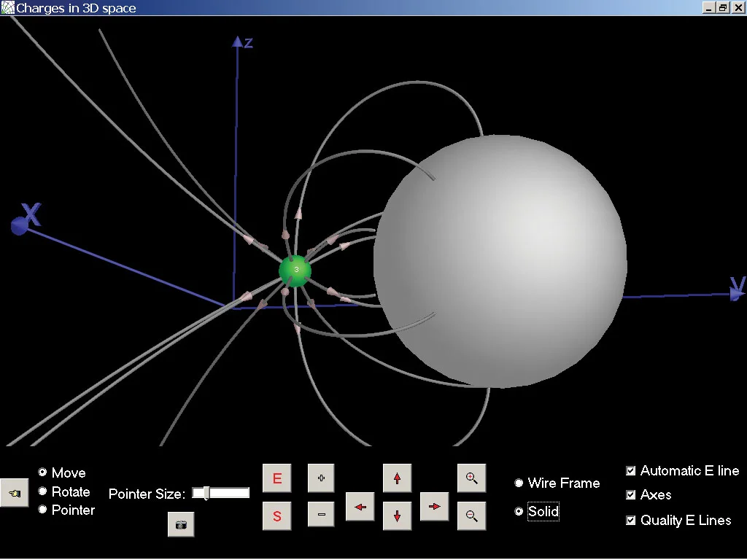The width and height of the screenshot is (747, 560).
Task: Click the red right arrow control
Action: tap(434, 507)
